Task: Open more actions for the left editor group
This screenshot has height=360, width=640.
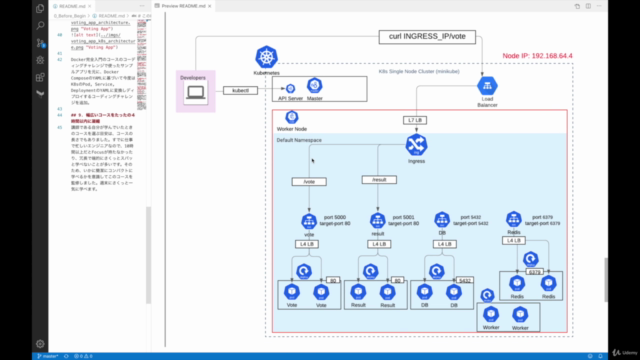Action: (142, 6)
